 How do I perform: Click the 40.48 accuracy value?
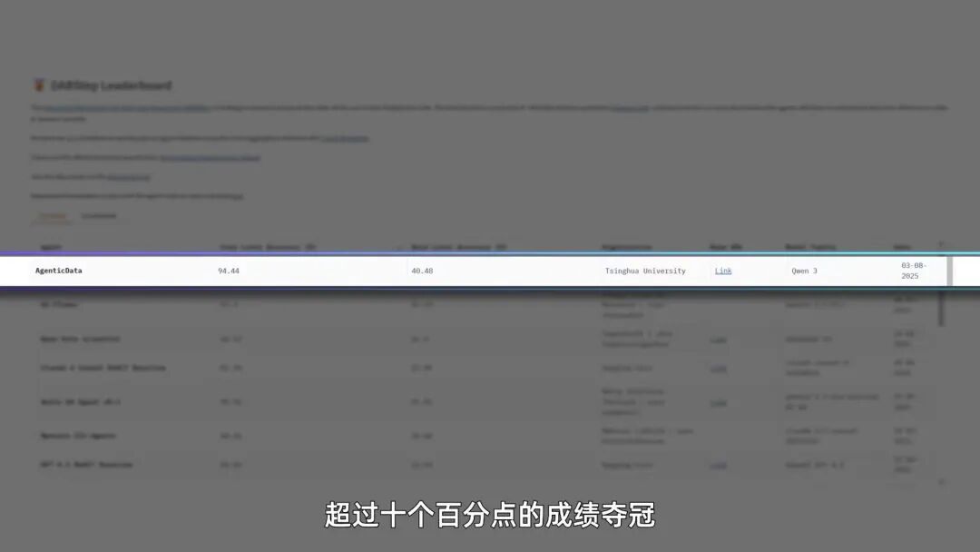(422, 271)
